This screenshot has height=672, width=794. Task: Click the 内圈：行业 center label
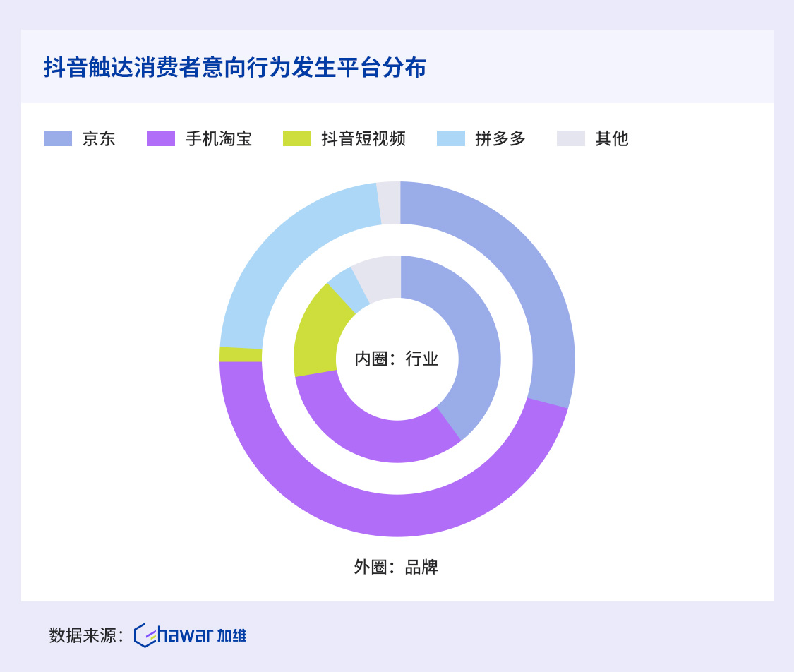[x=396, y=359]
